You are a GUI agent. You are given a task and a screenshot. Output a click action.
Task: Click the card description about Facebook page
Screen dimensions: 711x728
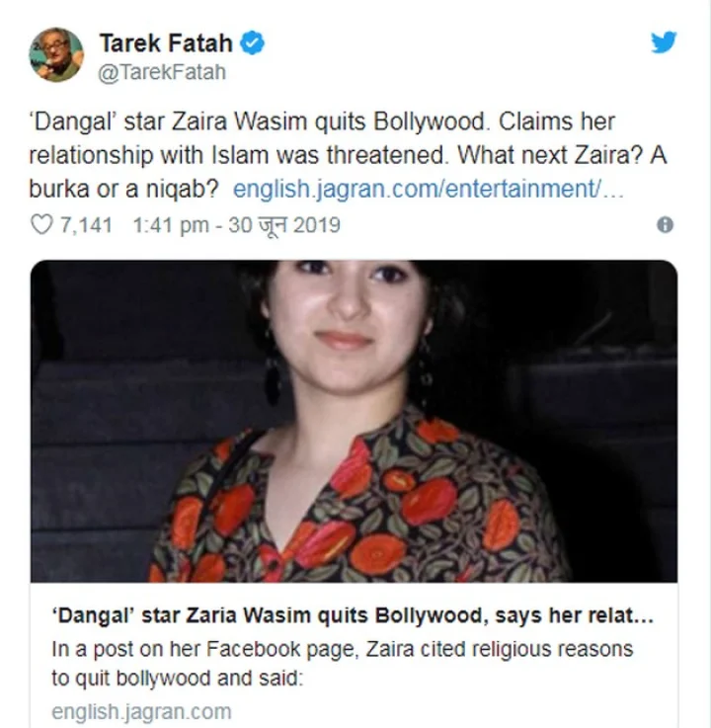tap(342, 664)
